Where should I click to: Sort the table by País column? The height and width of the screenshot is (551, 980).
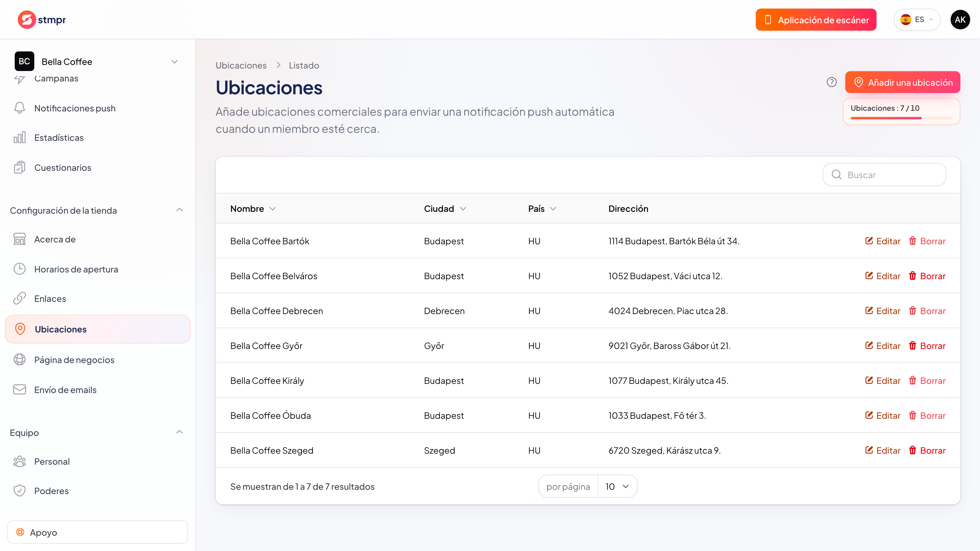coord(542,208)
